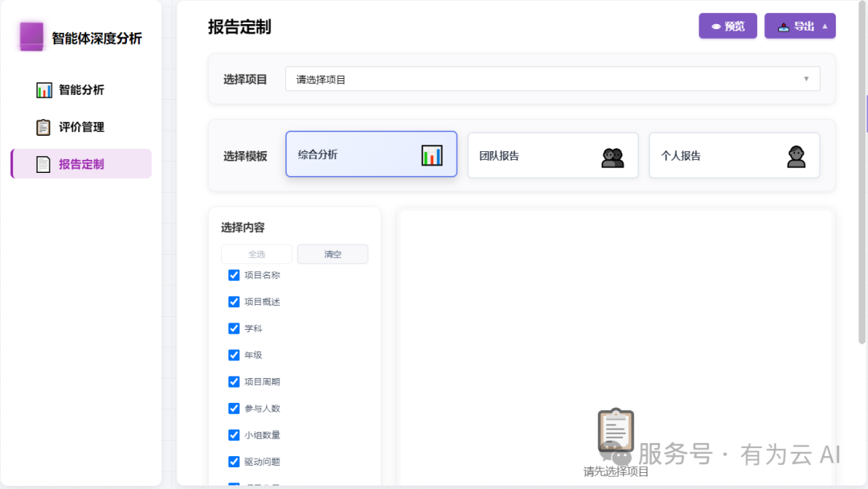Click the 全选 select-all button
The image size is (868, 489).
256,253
